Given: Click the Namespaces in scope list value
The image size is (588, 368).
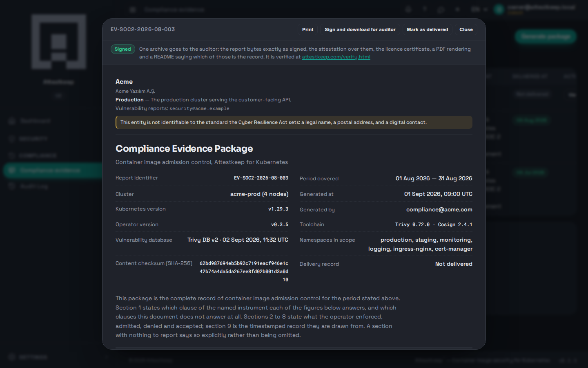Looking at the screenshot, I should coord(420,245).
